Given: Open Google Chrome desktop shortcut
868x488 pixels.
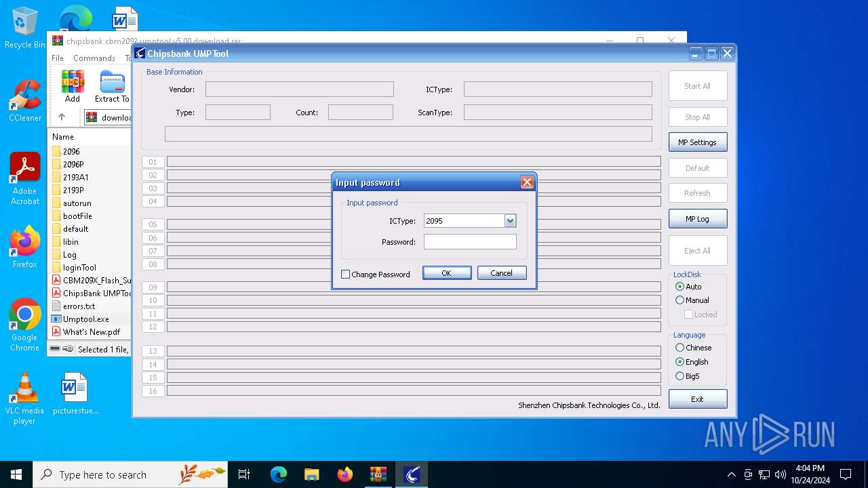Looking at the screenshot, I should (25, 325).
